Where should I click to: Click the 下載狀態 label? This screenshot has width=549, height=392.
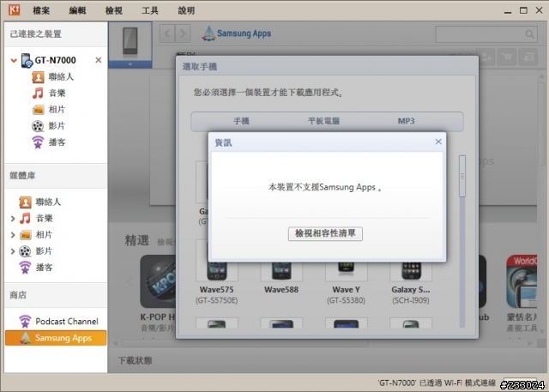coord(136,360)
